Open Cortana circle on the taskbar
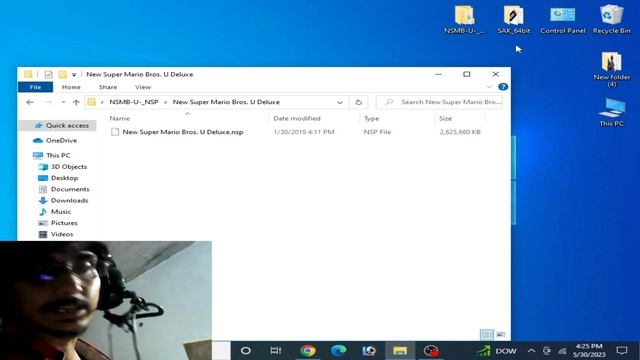Screen dimensions: 640x360 (246, 351)
